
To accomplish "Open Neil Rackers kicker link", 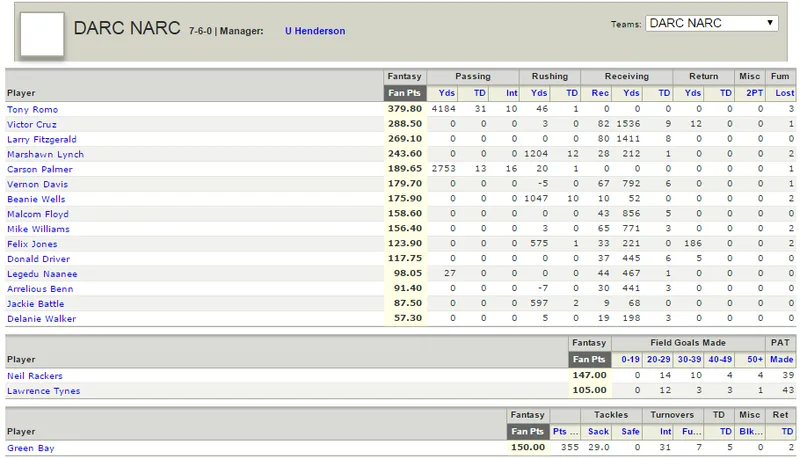I will 34,376.
